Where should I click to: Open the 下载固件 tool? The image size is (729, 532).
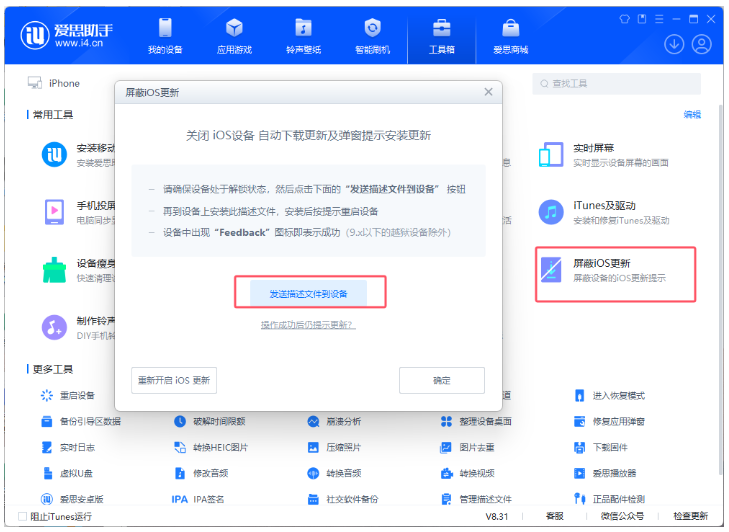[x=601, y=447]
